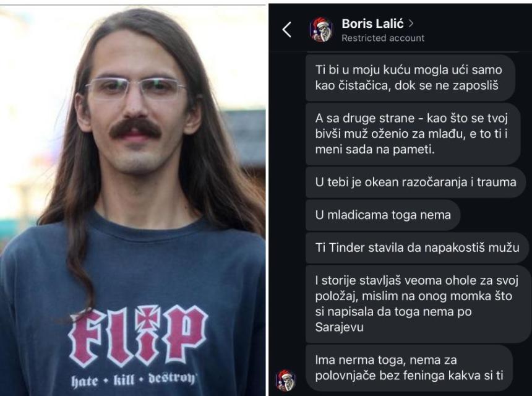
Task: Open the Santa-hat avatar in chat header
Action: click(x=321, y=30)
